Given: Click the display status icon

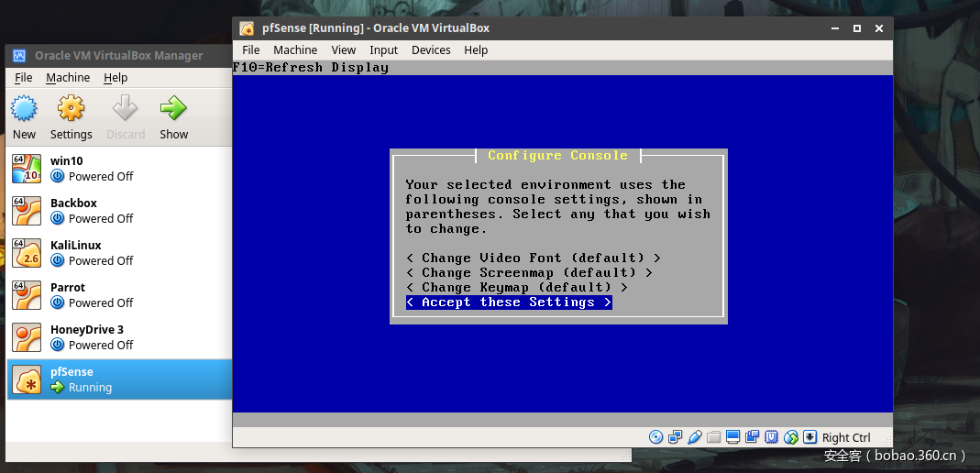Looking at the screenshot, I should pyautogui.click(x=733, y=437).
